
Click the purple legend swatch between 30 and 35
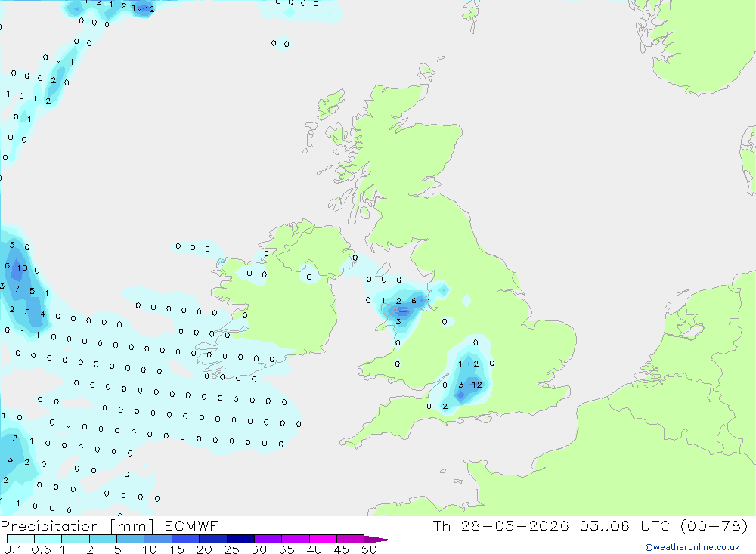click(x=268, y=539)
